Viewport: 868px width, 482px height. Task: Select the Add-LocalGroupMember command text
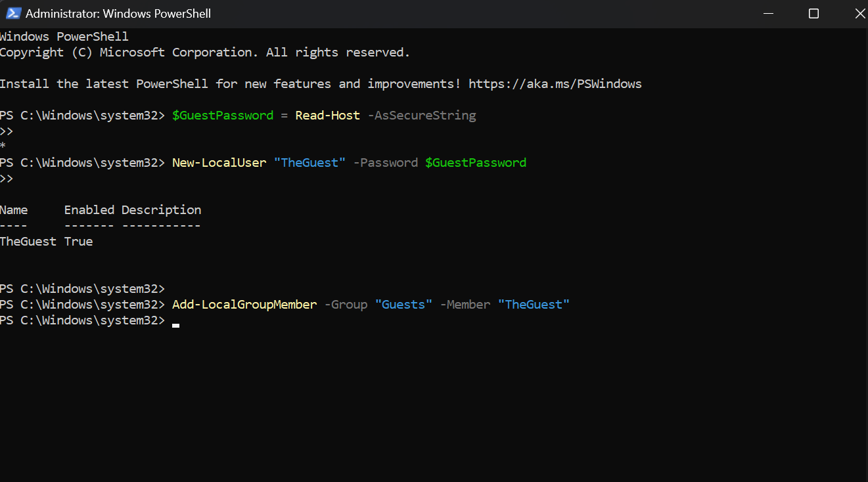click(x=244, y=304)
